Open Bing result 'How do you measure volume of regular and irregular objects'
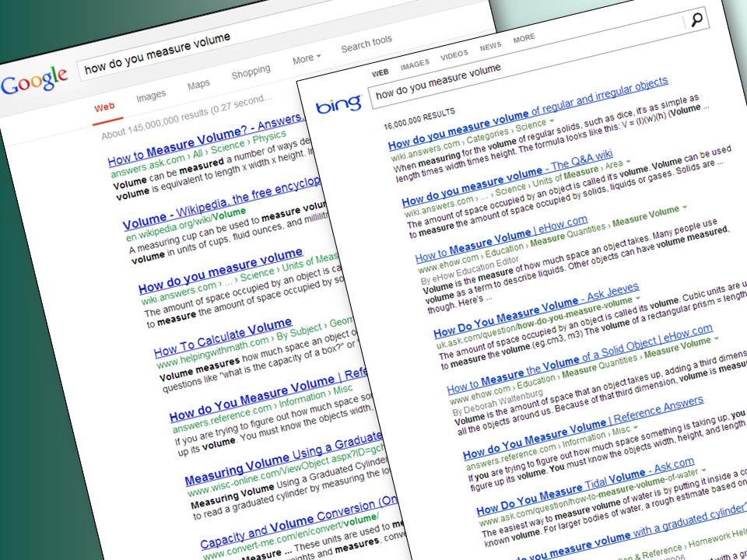This screenshot has height=560, width=747. (x=528, y=112)
